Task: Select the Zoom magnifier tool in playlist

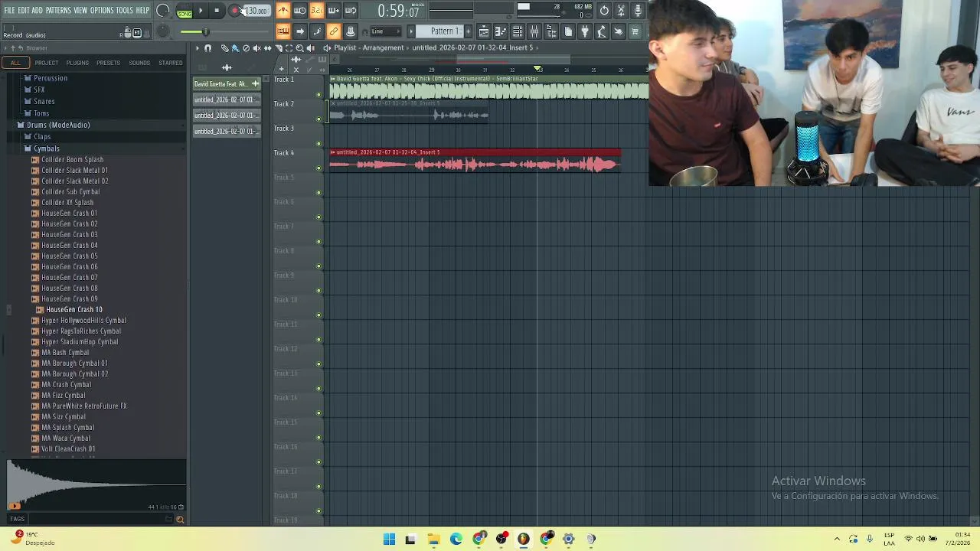Action: click(x=299, y=47)
